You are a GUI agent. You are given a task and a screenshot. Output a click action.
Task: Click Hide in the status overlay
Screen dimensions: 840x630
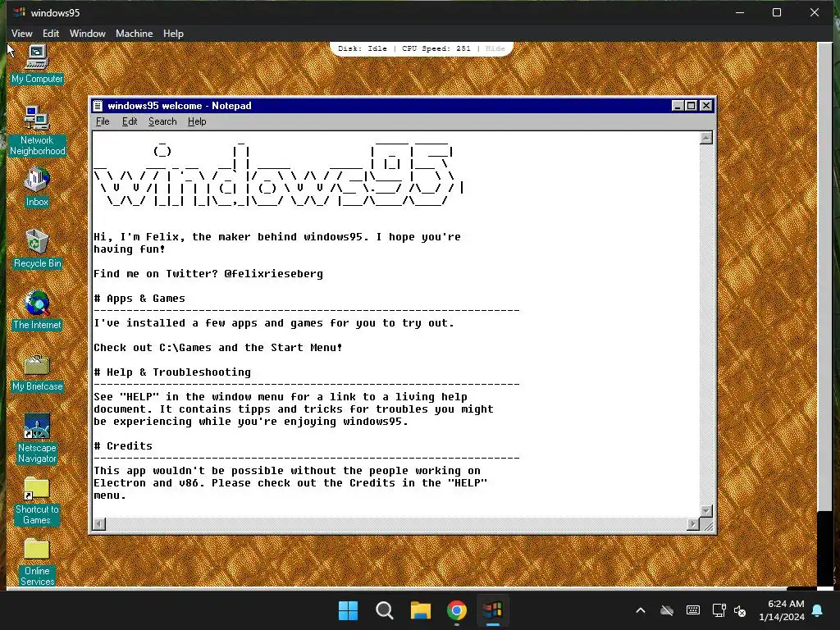click(x=495, y=48)
